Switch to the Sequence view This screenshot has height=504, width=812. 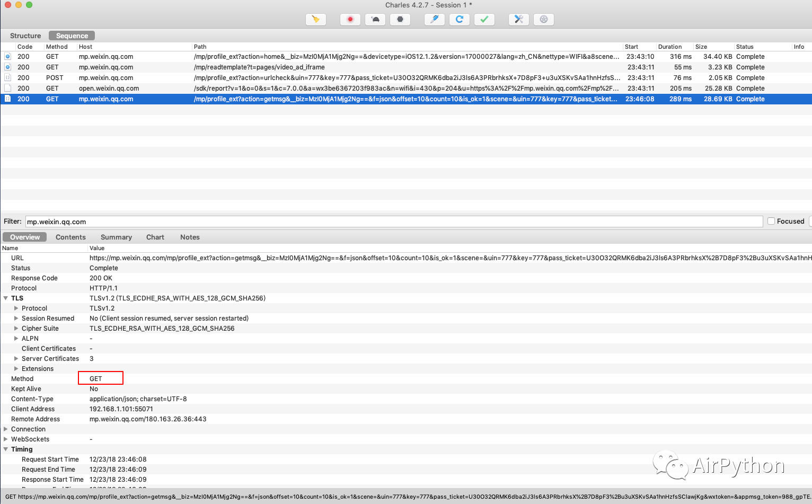(72, 36)
